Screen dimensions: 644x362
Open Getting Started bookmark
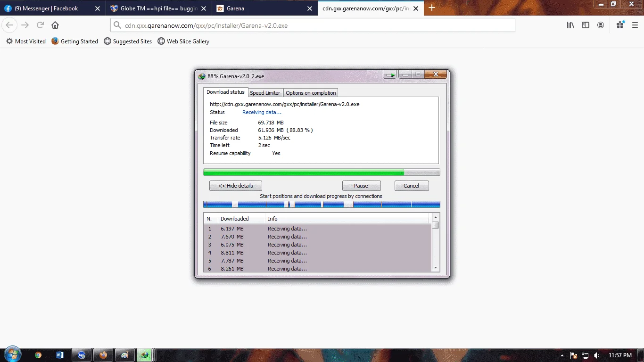74,41
